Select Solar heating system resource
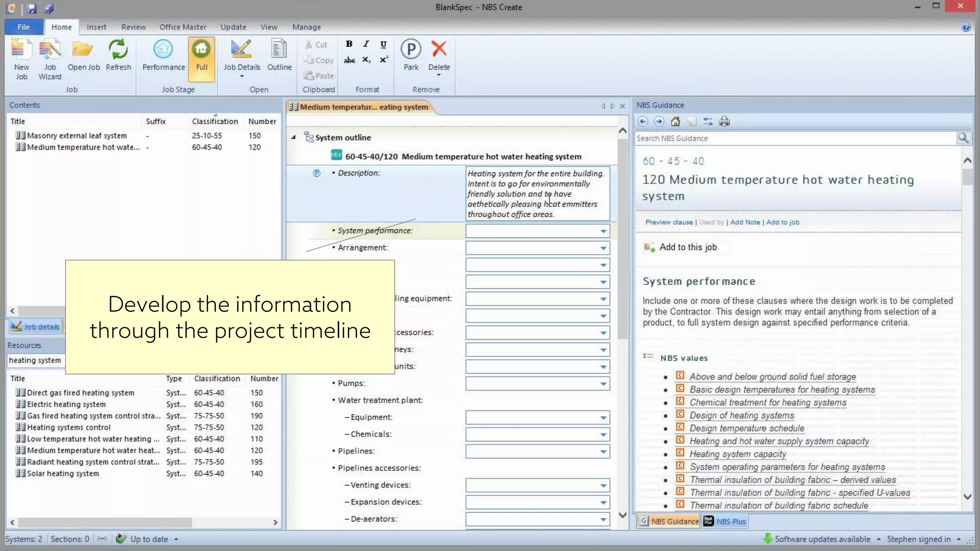This screenshot has width=980, height=551. coord(143,473)
